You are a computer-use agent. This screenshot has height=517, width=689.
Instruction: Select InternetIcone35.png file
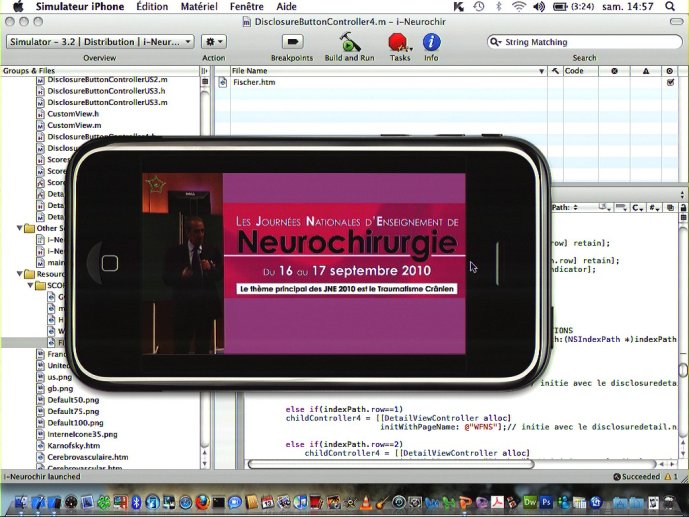point(82,434)
